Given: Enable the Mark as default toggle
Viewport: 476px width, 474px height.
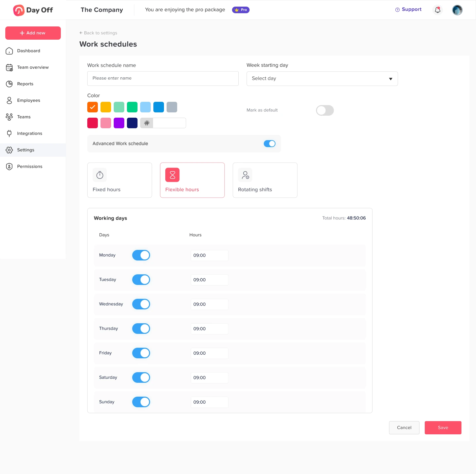Looking at the screenshot, I should pos(325,110).
